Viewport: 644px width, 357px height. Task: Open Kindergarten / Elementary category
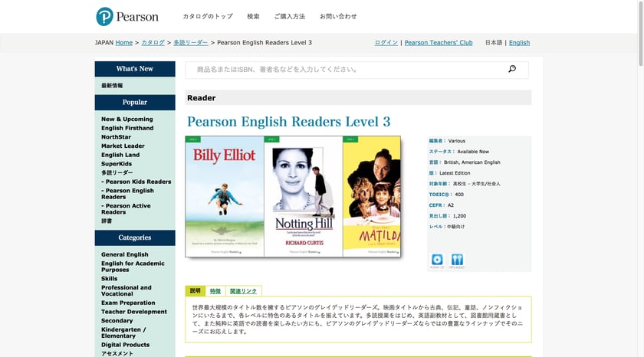(123, 332)
